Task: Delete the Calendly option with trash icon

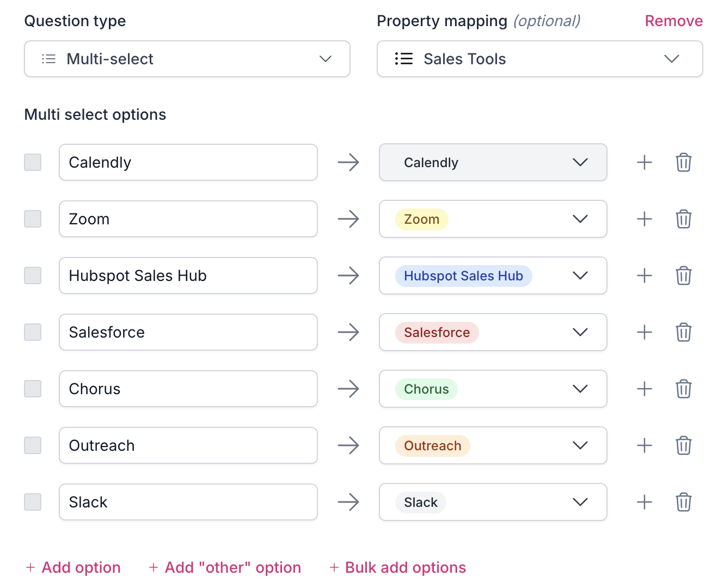Action: point(683,162)
